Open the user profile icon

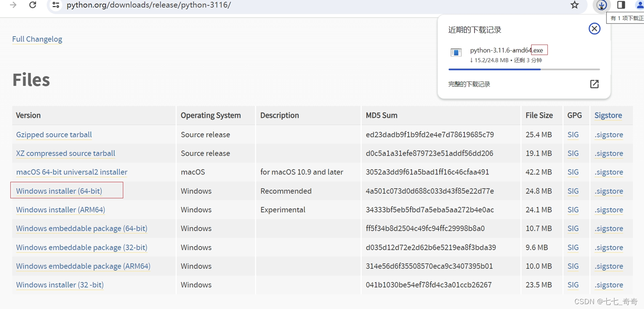pos(640,5)
